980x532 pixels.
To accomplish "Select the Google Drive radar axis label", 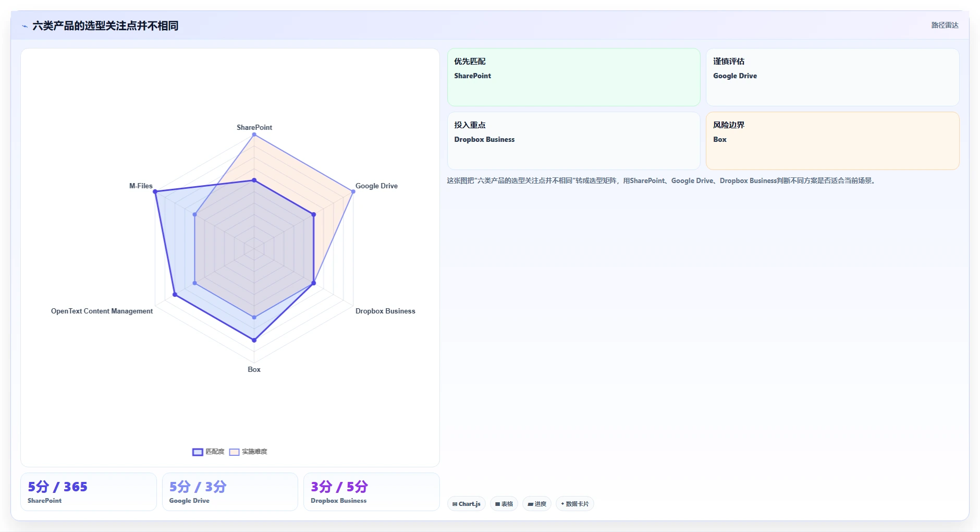I will pyautogui.click(x=376, y=186).
